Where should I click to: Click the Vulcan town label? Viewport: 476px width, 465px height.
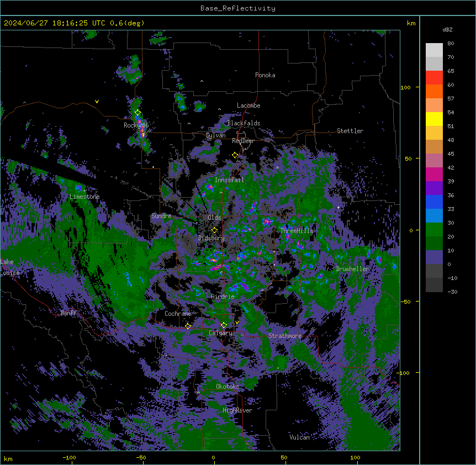[x=299, y=437]
